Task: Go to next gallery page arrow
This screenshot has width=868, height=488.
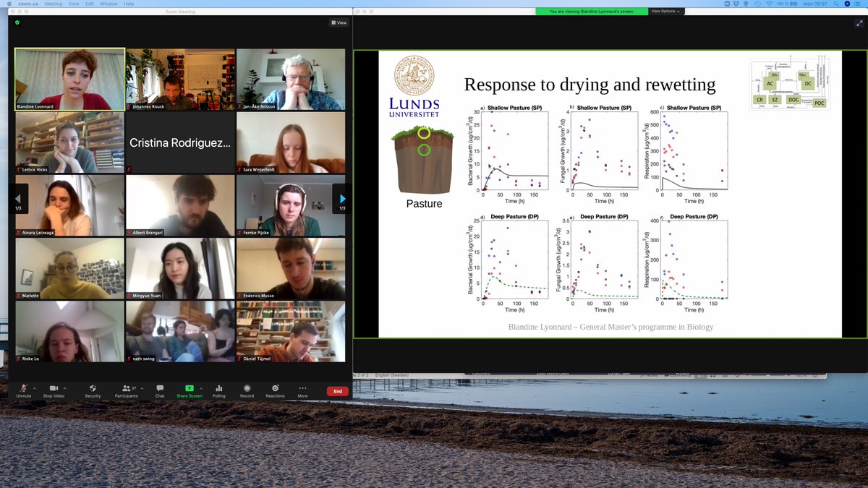Action: 342,199
